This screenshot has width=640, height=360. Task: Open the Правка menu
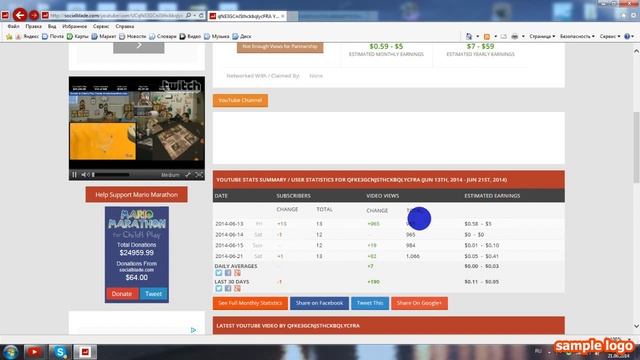pos(33,26)
